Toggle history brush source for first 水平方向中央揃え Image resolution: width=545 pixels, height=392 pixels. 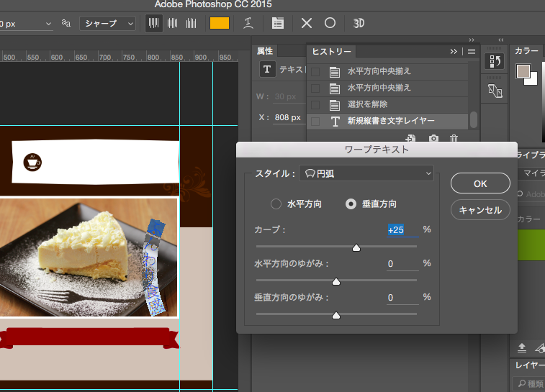coord(315,72)
